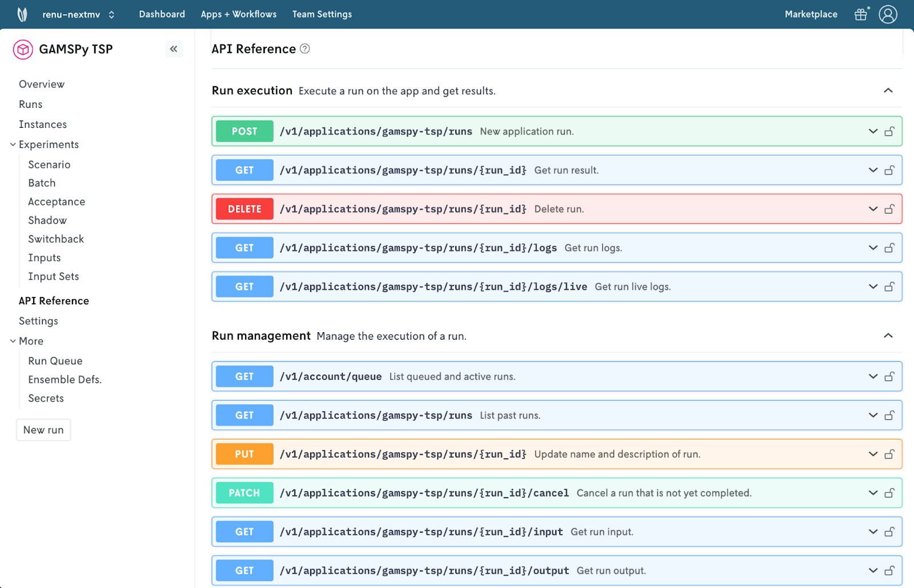
Task: Open Settings in the sidebar
Action: (x=38, y=321)
